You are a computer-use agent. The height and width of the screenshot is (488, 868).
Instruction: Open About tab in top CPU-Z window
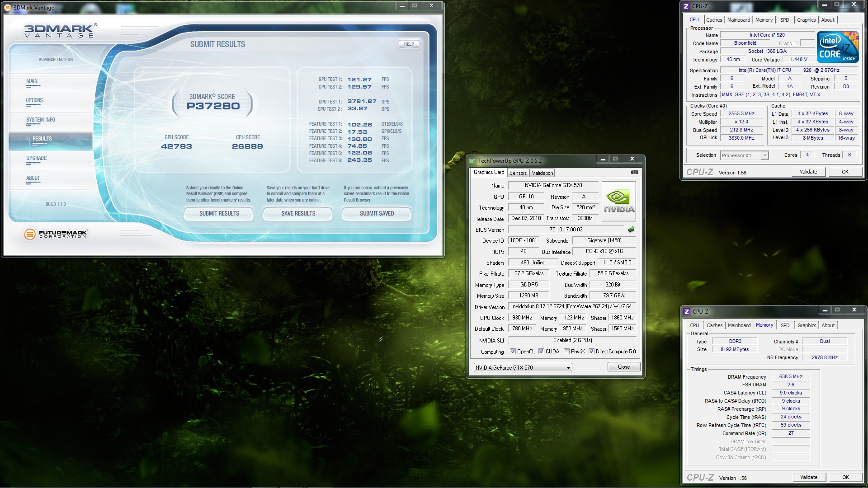coord(828,20)
